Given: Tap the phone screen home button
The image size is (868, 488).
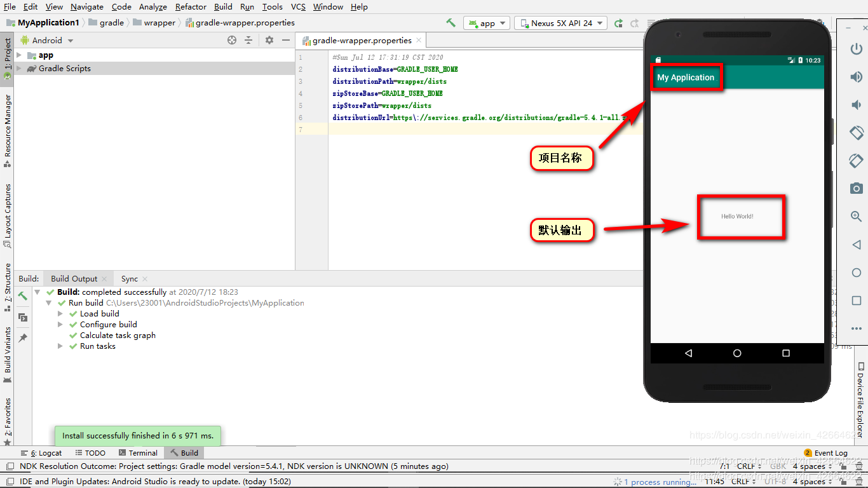Looking at the screenshot, I should click(x=737, y=353).
